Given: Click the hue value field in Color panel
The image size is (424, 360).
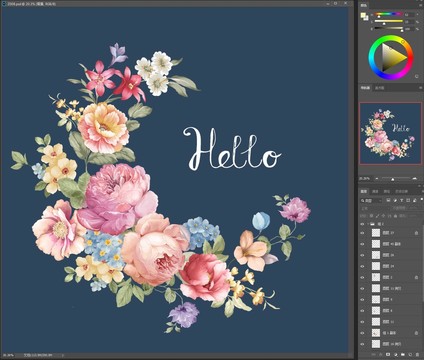Looking at the screenshot, I should point(410,14).
